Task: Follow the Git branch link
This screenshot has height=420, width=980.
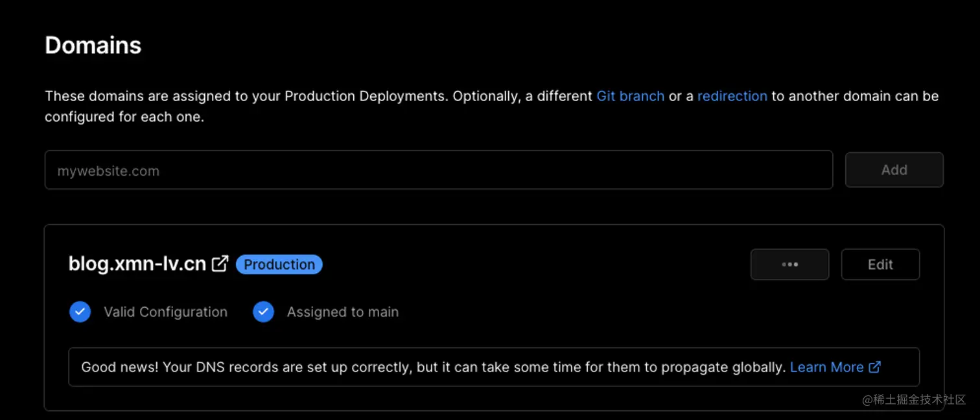Action: [630, 96]
